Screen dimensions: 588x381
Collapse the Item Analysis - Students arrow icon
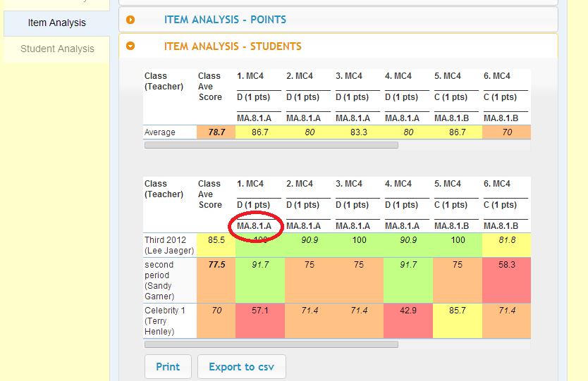(130, 46)
